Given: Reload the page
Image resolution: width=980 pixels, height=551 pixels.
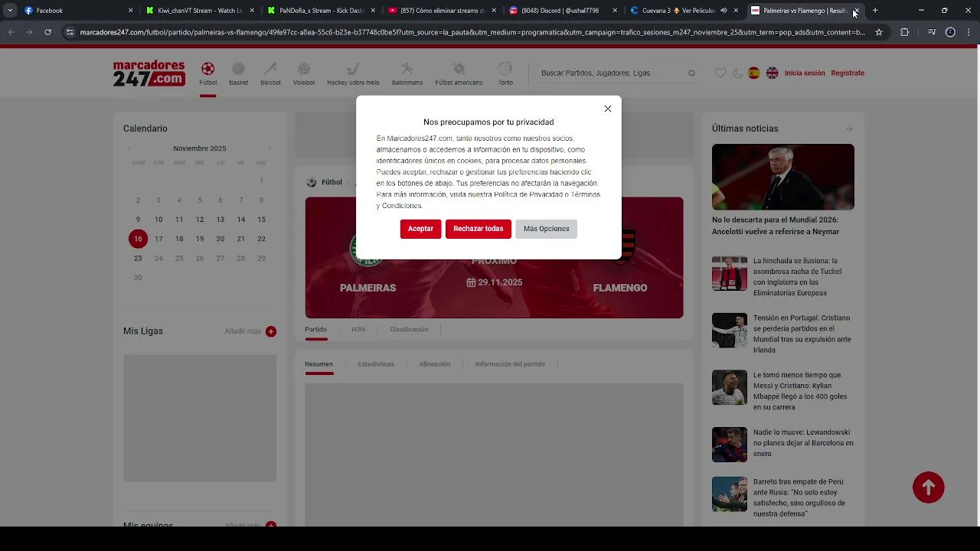Looking at the screenshot, I should click(47, 32).
